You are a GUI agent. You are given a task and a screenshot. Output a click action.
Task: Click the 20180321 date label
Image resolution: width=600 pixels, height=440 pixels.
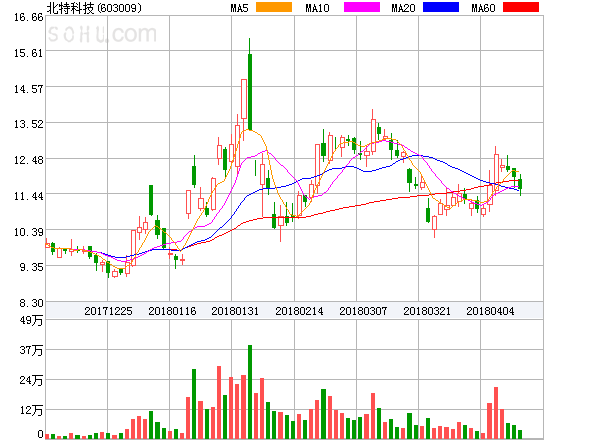427,311
